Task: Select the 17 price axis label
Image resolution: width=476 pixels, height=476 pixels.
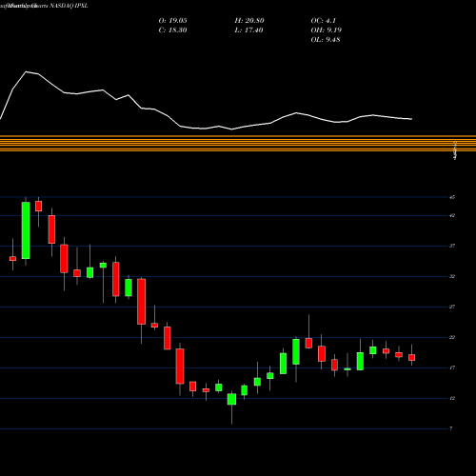Action: click(x=452, y=367)
